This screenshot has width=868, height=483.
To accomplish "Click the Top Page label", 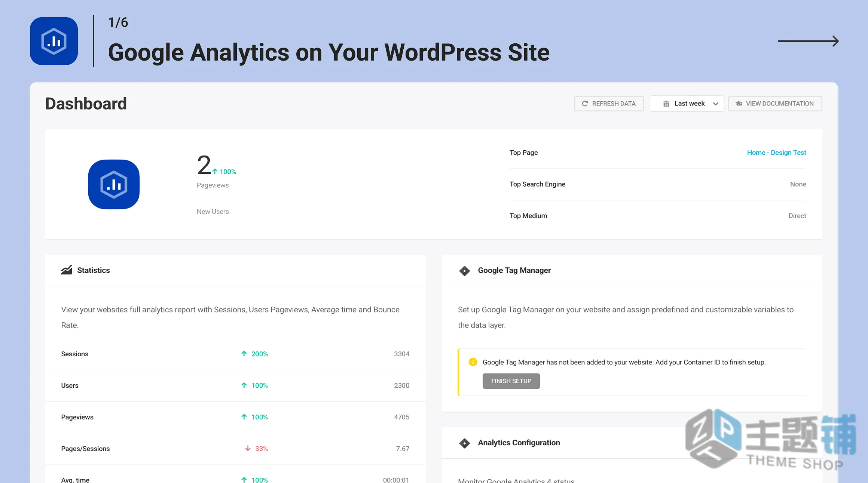I will pos(523,153).
